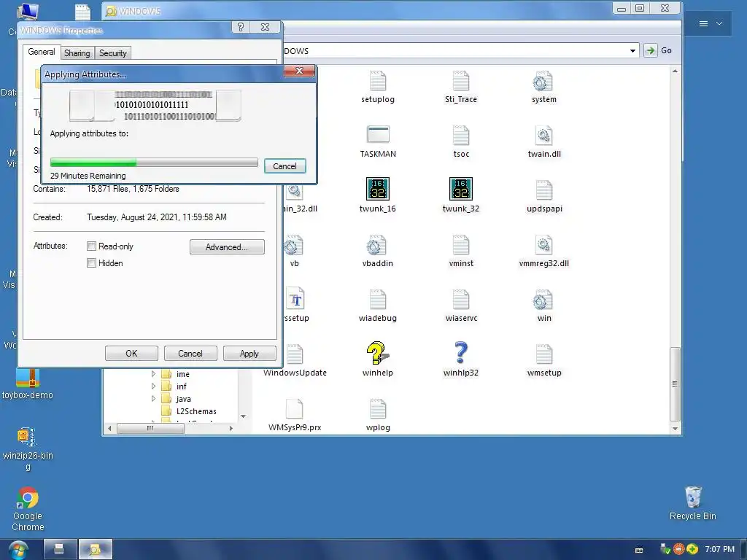The image size is (747, 560).
Task: Click Apply in WINDOWS Properties
Action: (x=249, y=354)
